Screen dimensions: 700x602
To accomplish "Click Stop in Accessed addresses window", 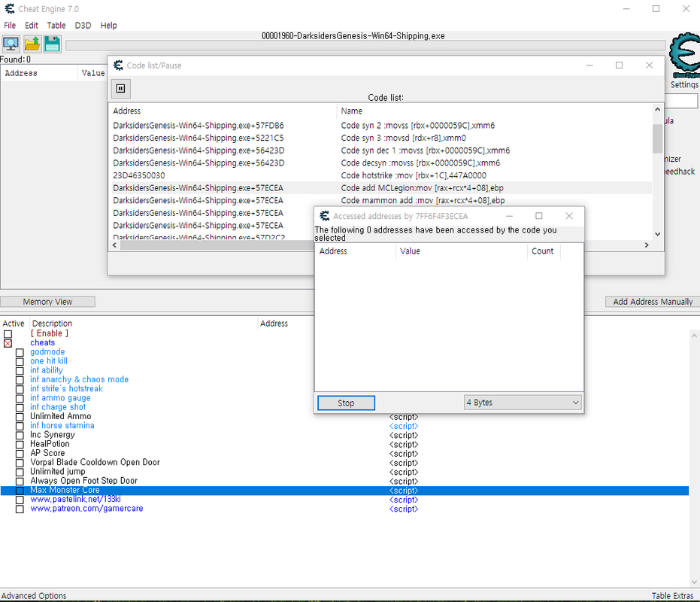I will pos(346,403).
